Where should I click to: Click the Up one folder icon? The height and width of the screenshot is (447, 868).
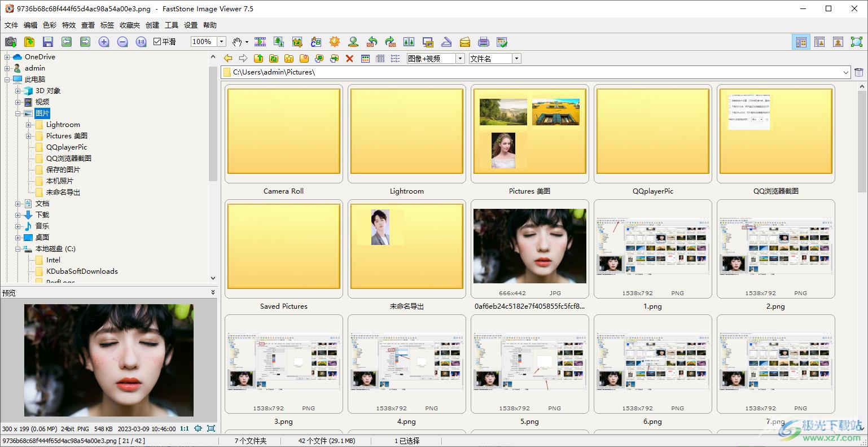[258, 58]
